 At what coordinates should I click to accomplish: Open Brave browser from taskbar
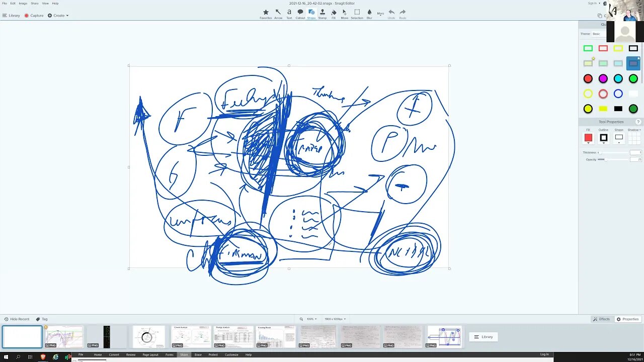coord(43,357)
